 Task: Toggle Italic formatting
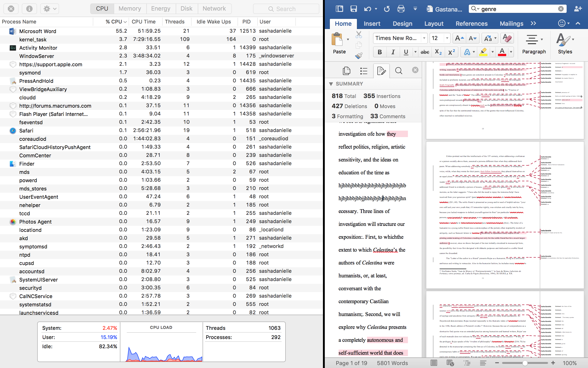pos(393,52)
